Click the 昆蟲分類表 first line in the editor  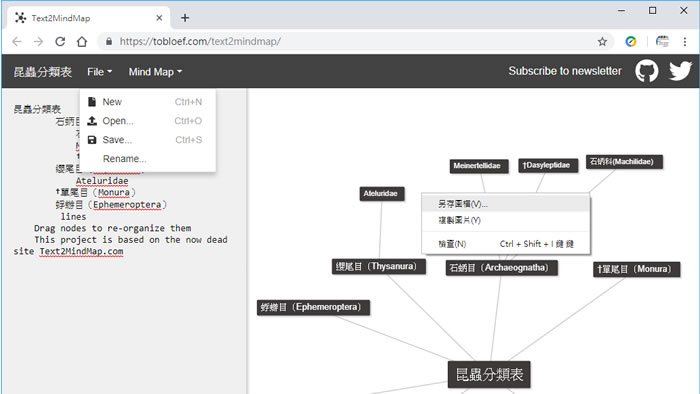click(37, 109)
